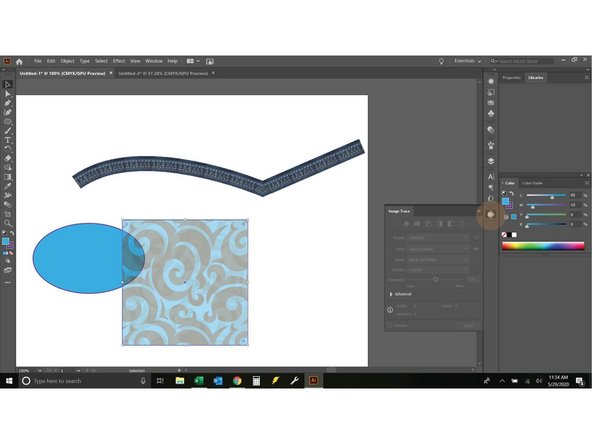Open the Character panel icon in dock
The height and width of the screenshot is (444, 592).
pyautogui.click(x=490, y=176)
